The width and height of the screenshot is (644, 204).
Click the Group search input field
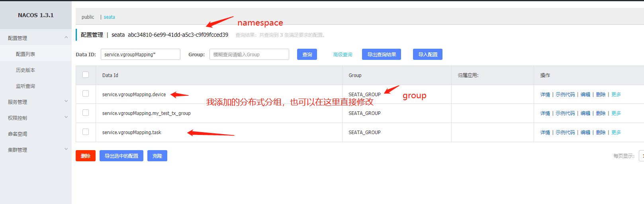tap(249, 54)
